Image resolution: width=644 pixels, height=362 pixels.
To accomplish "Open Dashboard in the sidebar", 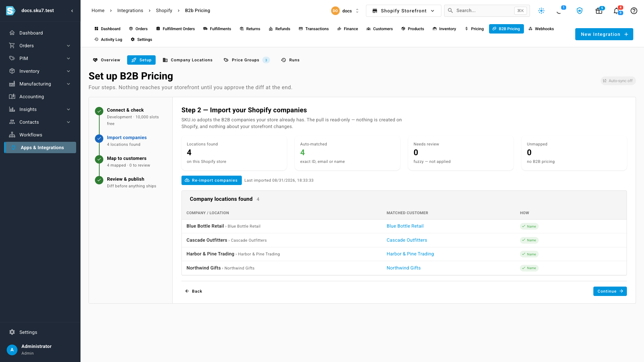I will pyautogui.click(x=40, y=33).
